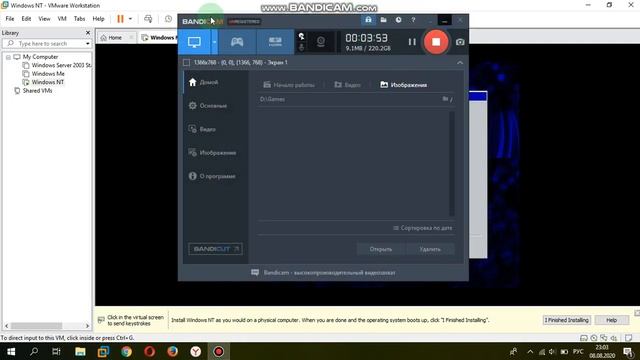Viewport: 640px width, 360px height.
Task: Select Bandicam screen recording mode
Action: (x=194, y=42)
